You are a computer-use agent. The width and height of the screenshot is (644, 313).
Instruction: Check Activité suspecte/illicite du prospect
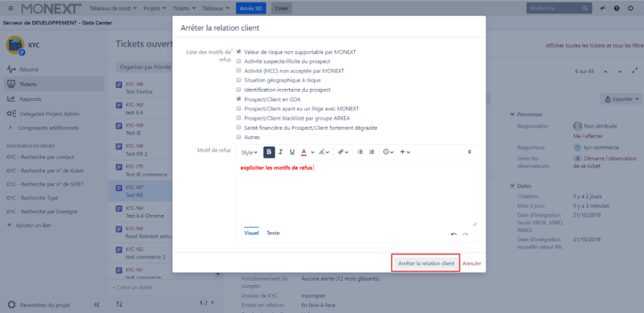pos(239,62)
